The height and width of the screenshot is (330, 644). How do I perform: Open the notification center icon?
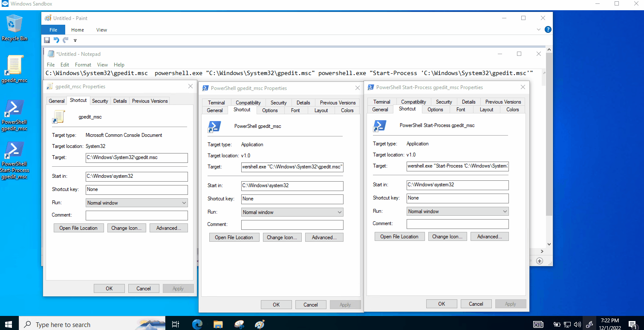click(x=632, y=324)
